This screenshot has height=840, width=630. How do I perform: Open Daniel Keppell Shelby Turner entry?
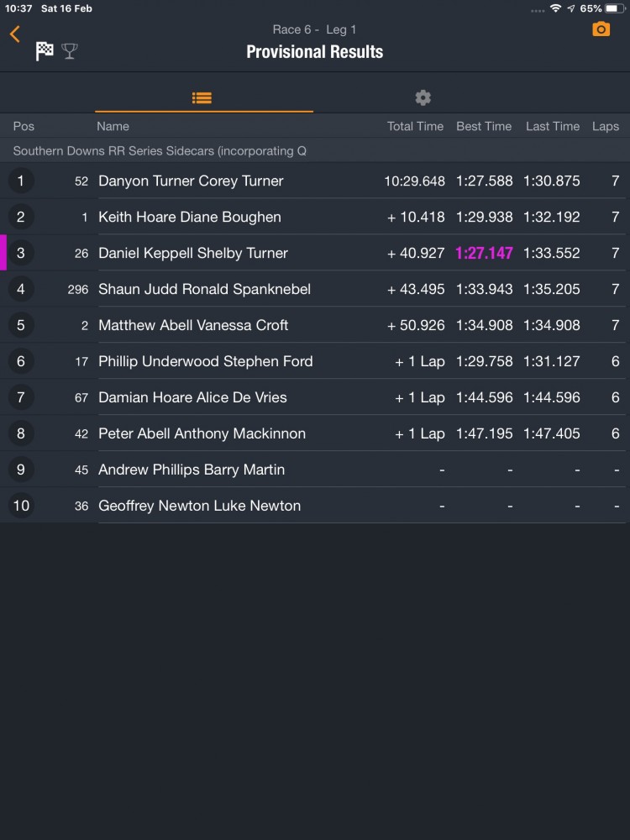click(193, 253)
